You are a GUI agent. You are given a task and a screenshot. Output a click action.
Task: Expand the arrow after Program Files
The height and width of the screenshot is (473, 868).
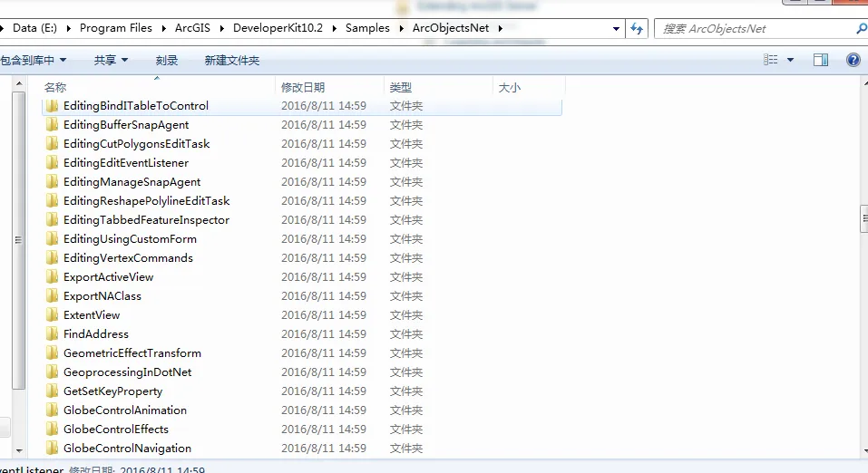pyautogui.click(x=164, y=28)
